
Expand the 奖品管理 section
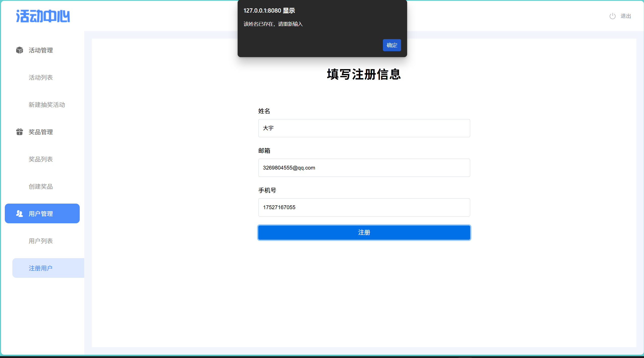[x=41, y=132]
